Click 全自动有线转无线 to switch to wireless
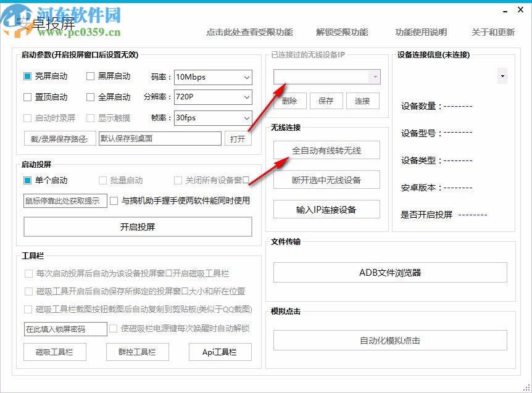Screen dimensions: 532x393 pos(326,150)
